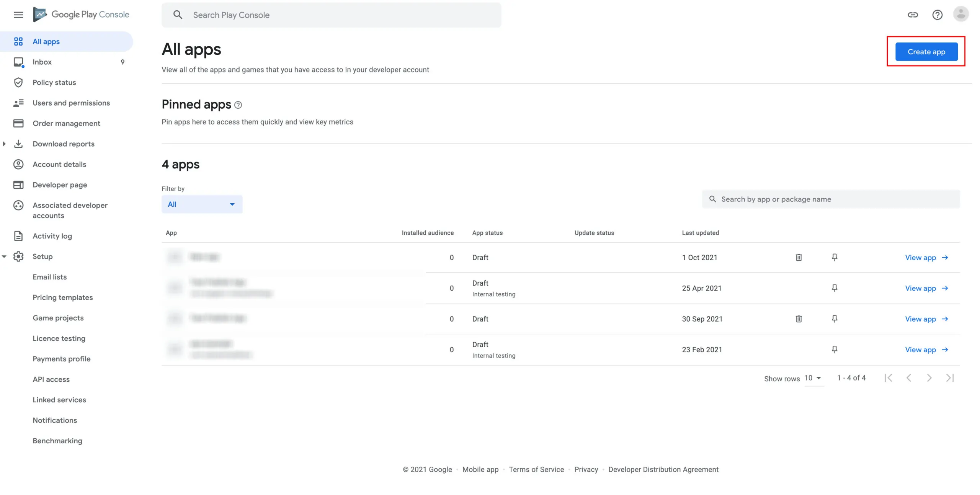
Task: Open the hamburger navigation menu
Action: point(18,15)
